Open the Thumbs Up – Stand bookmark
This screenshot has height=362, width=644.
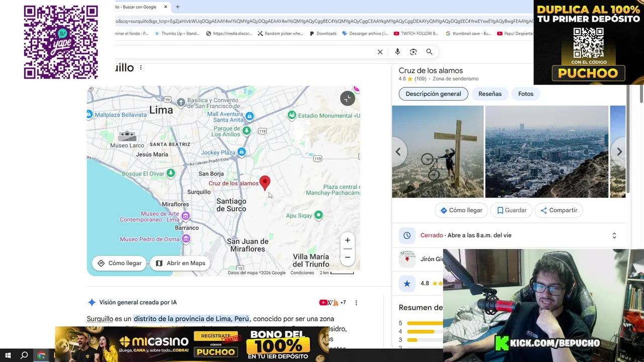tap(177, 34)
